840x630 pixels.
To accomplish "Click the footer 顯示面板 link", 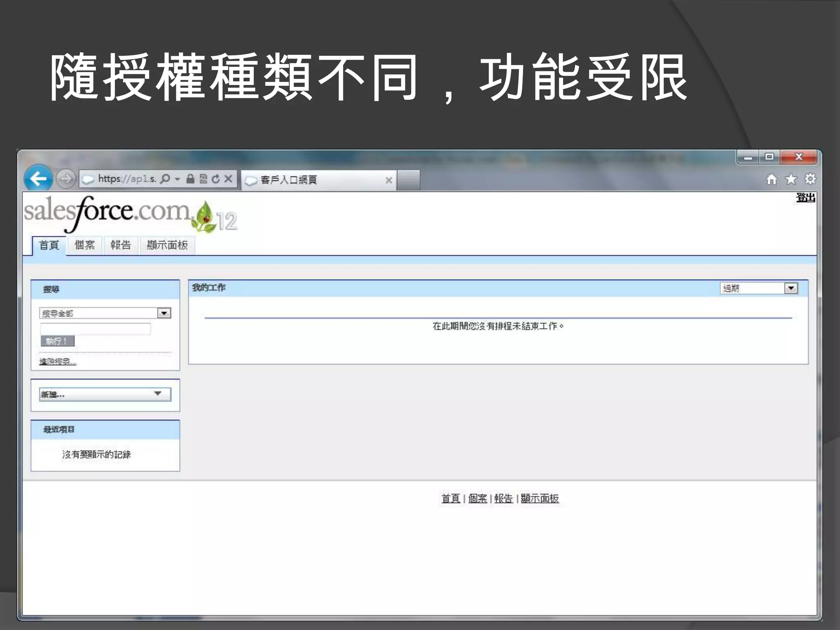I will pyautogui.click(x=540, y=498).
